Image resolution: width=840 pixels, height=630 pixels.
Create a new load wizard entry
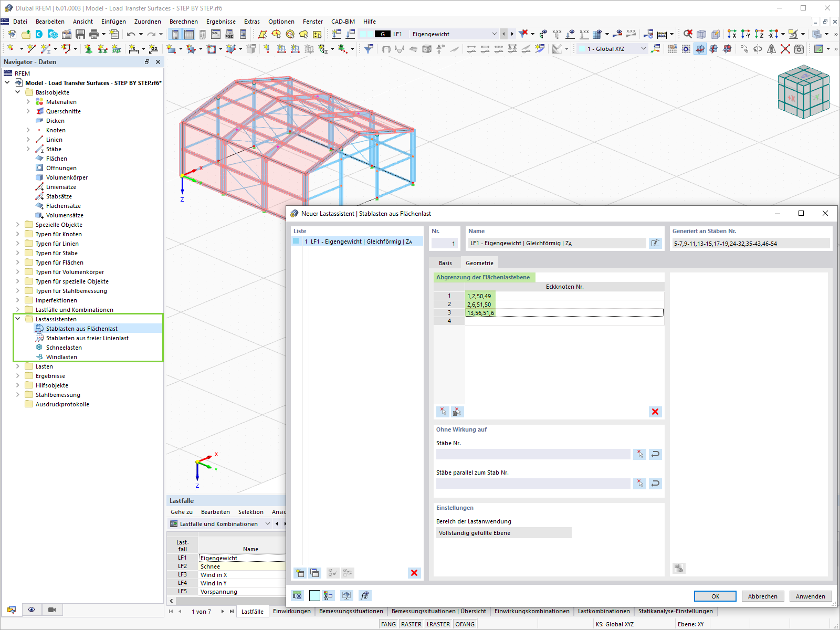click(299, 573)
